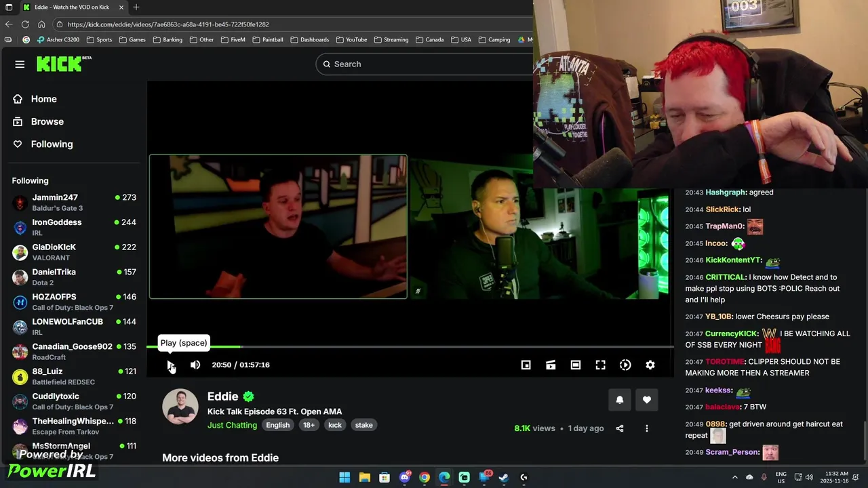Expand the Banking bookmarks folder
868x488 pixels.
[x=167, y=39]
